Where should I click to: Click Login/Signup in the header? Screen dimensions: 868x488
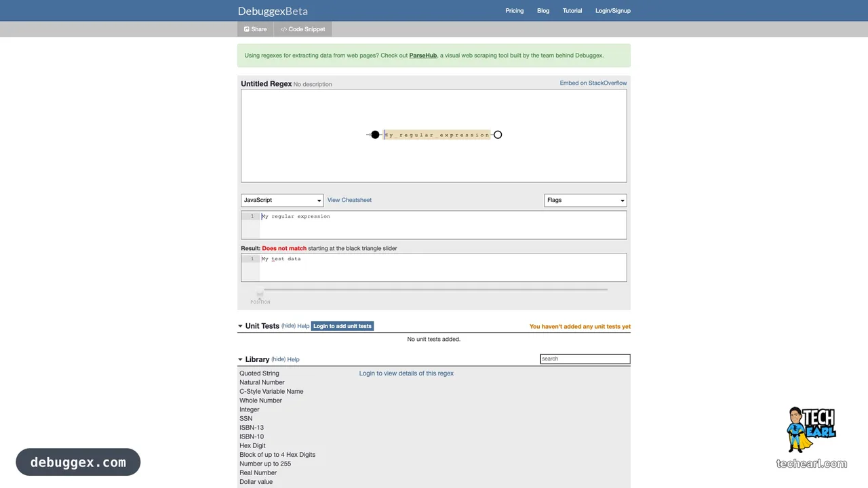(613, 11)
